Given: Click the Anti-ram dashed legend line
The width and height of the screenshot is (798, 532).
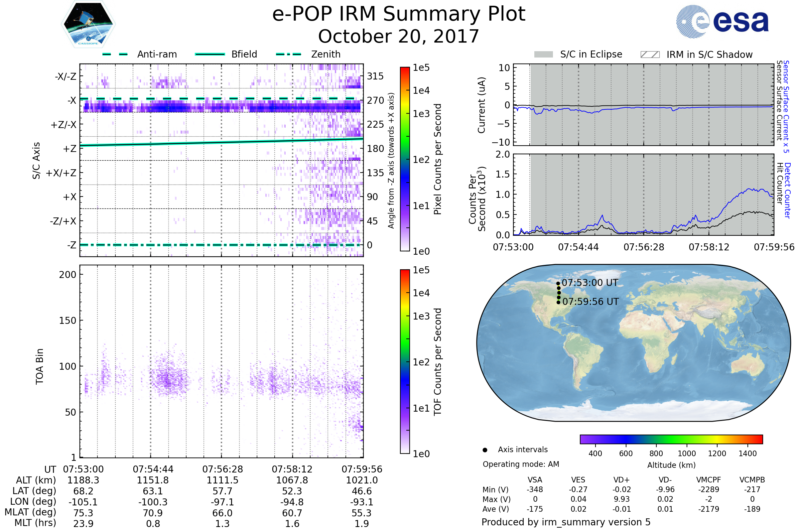Looking at the screenshot, I should 115,54.
